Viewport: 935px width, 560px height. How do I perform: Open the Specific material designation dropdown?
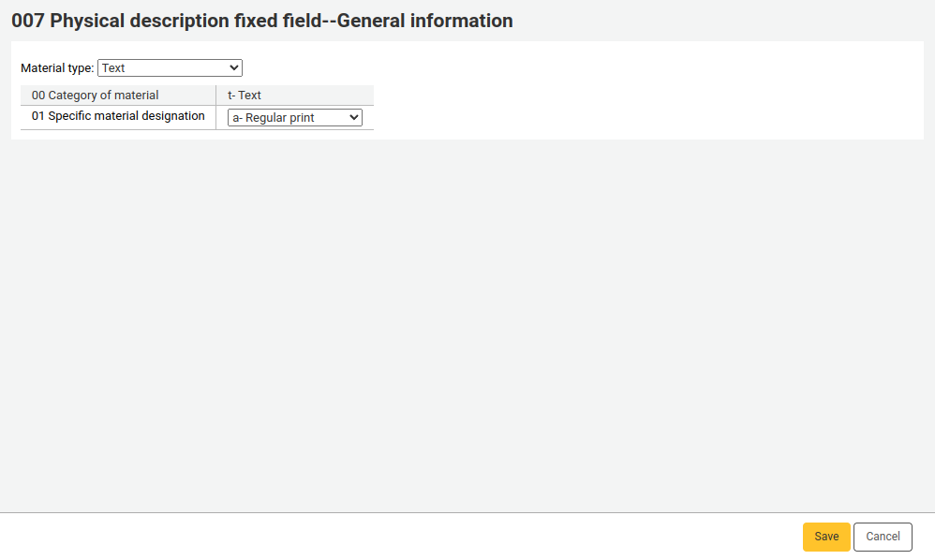coord(294,118)
